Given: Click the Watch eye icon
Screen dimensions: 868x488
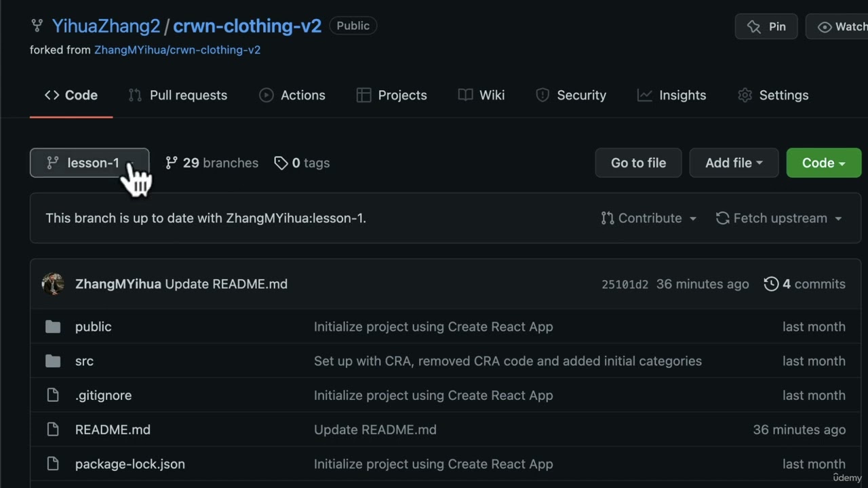Looking at the screenshot, I should [825, 27].
